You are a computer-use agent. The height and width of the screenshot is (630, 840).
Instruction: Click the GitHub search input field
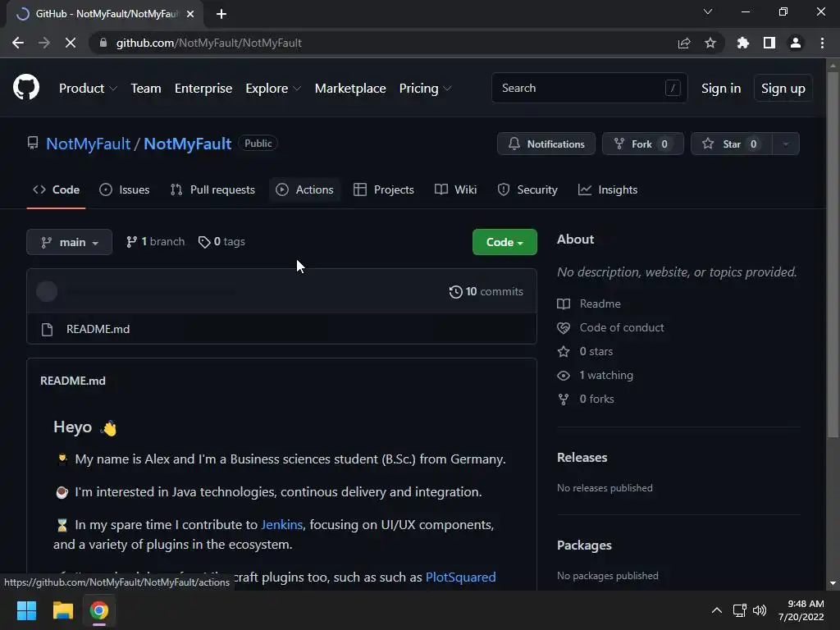click(x=589, y=88)
